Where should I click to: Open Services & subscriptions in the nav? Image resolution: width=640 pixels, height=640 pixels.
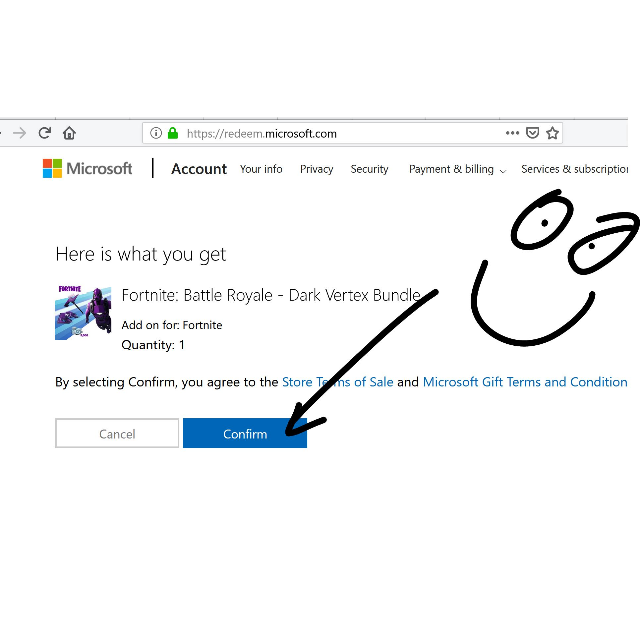click(574, 170)
